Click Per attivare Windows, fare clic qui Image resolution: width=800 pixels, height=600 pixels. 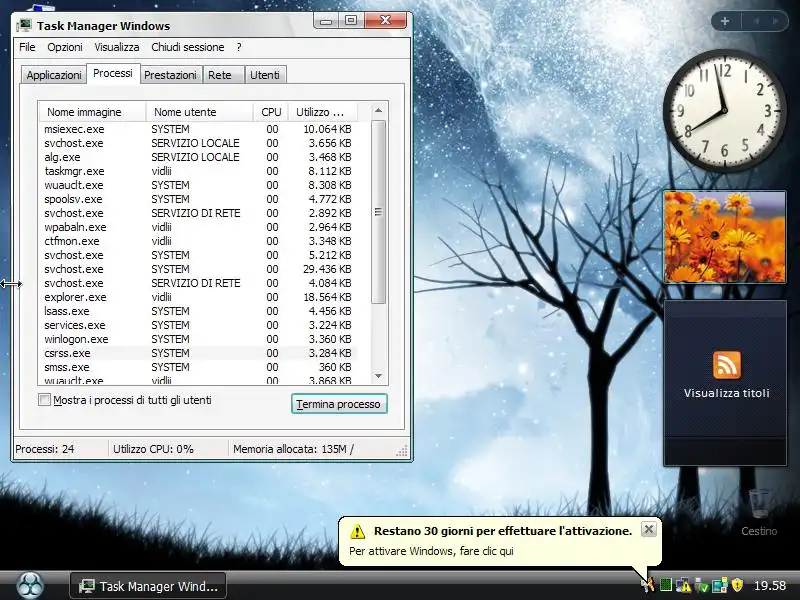431,551
